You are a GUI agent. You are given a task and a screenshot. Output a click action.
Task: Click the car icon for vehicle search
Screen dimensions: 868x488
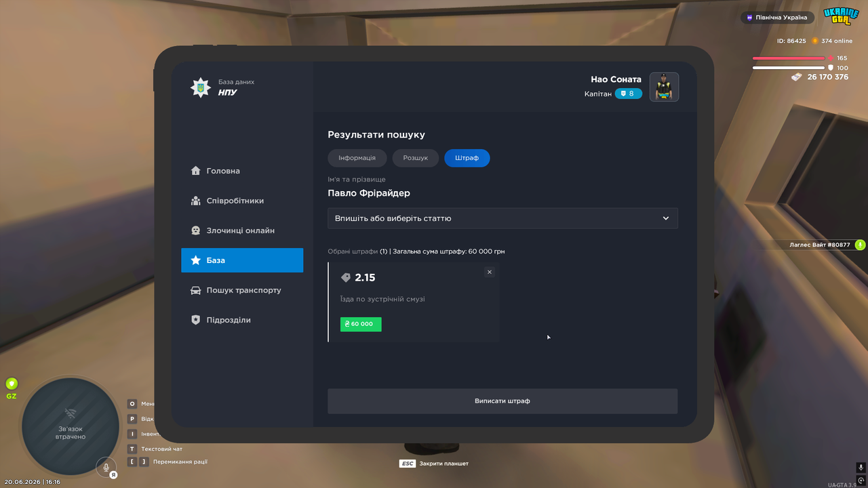click(x=195, y=290)
